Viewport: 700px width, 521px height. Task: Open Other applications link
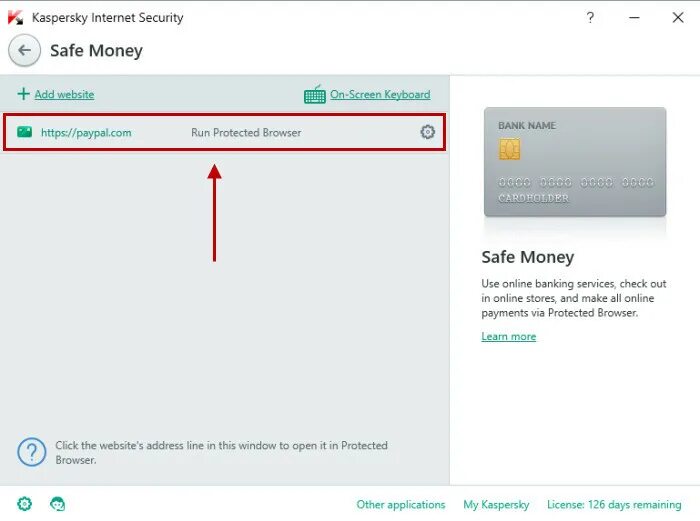(400, 504)
